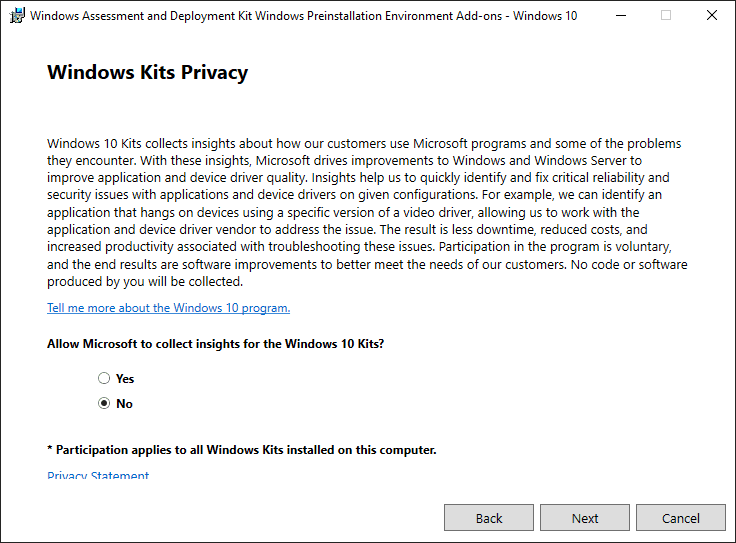
Task: Click the 'Windows Kits Privacy' heading
Action: 147,73
